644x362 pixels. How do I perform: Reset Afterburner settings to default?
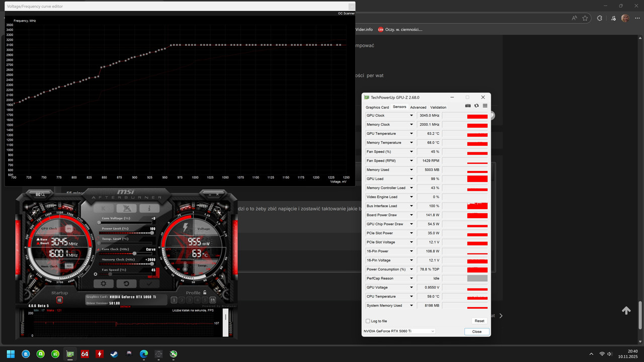tap(126, 284)
